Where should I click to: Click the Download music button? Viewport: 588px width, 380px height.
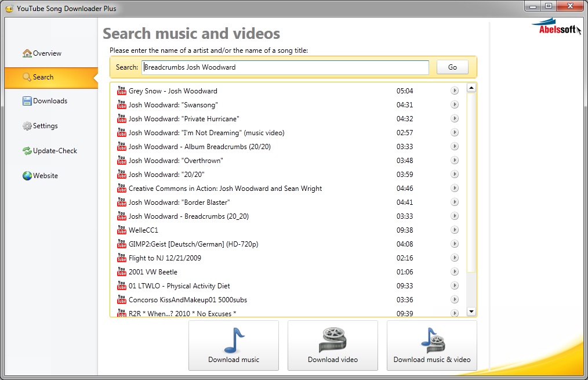234,346
